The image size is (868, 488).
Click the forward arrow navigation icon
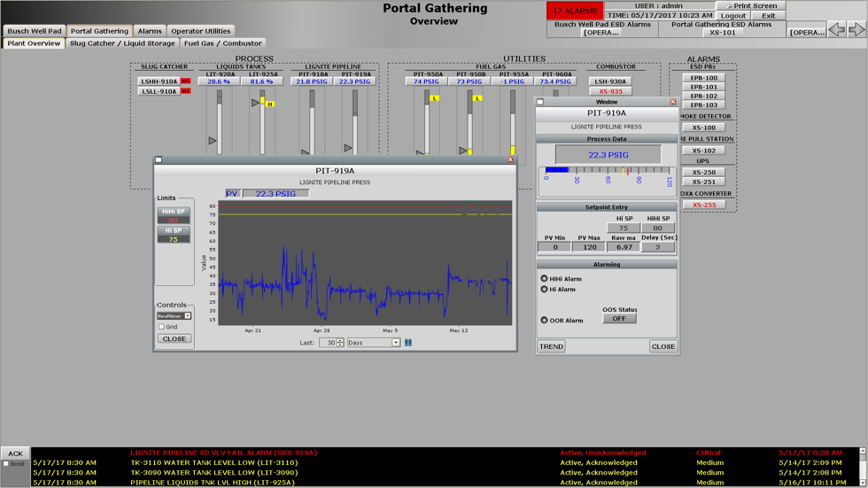coord(857,29)
